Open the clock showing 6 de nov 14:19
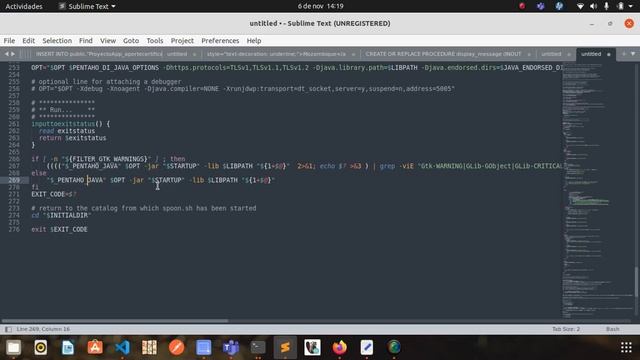 coord(320,6)
